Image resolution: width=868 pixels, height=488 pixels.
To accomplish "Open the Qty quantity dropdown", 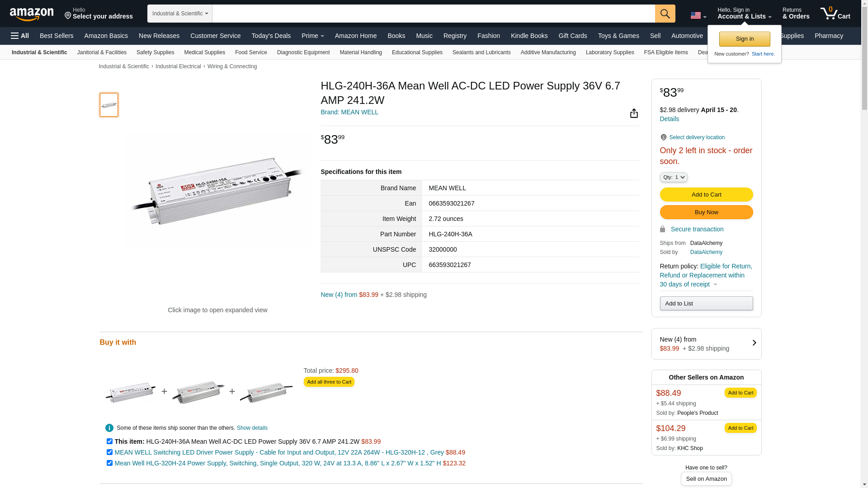I will click(674, 177).
